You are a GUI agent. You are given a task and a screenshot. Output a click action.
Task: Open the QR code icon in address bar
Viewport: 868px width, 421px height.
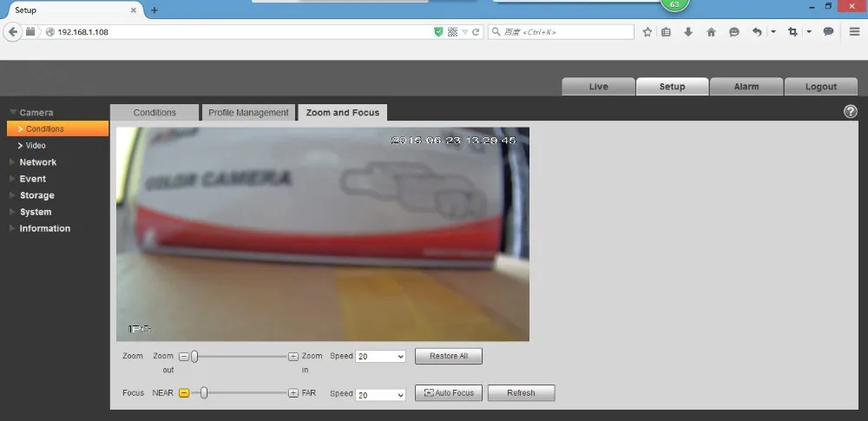[x=452, y=32]
